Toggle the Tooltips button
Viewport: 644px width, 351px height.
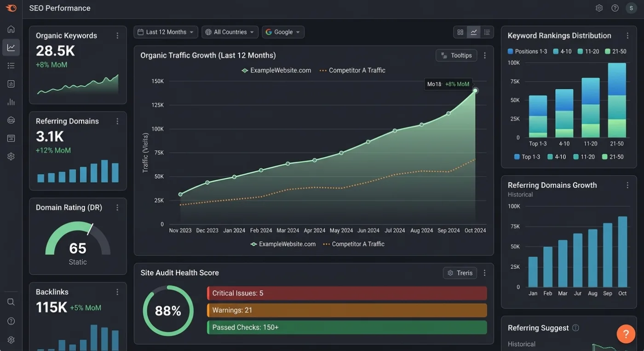click(x=456, y=56)
